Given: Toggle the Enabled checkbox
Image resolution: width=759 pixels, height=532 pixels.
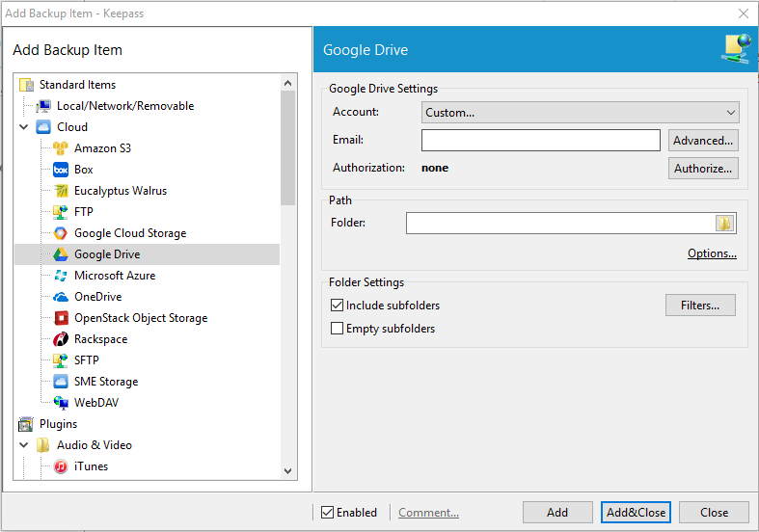Looking at the screenshot, I should [x=327, y=512].
